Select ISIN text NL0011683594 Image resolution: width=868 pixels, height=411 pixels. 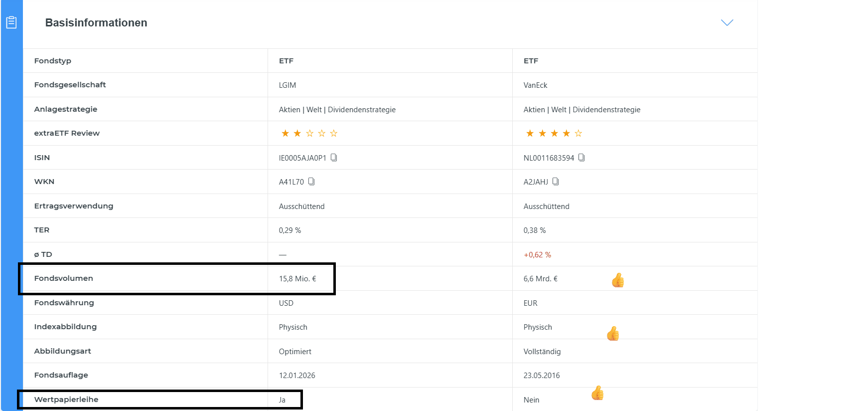[x=549, y=158]
